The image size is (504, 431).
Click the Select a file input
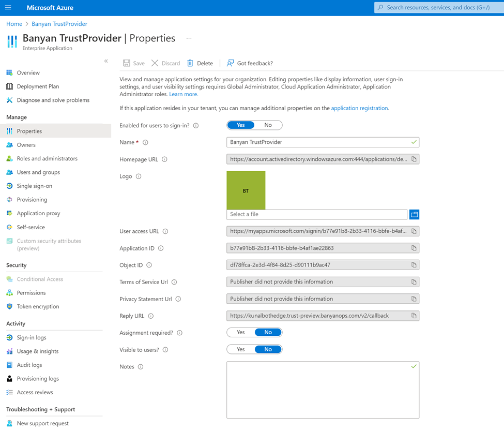(x=317, y=214)
